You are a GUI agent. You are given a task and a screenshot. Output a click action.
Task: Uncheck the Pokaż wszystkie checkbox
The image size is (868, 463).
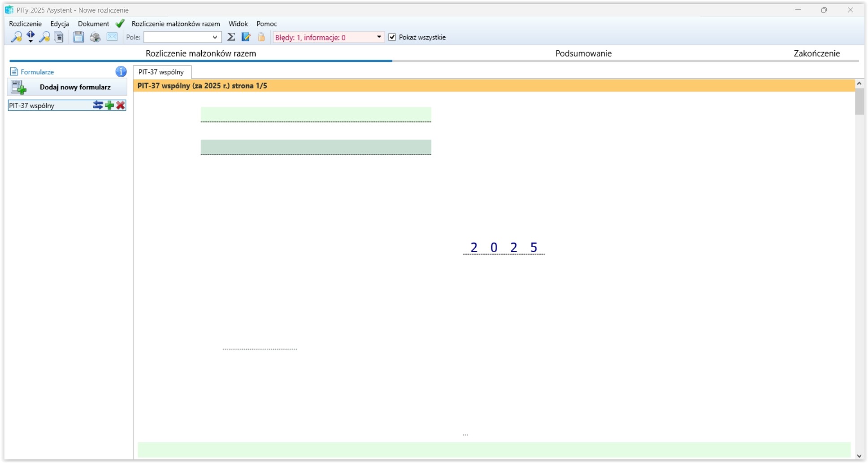pos(392,37)
